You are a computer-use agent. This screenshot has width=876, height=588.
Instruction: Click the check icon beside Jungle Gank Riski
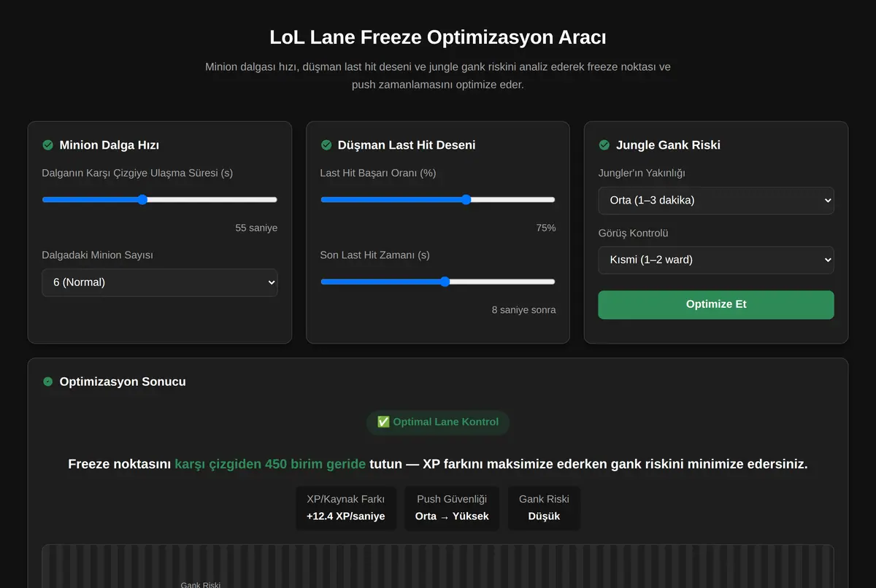click(604, 145)
